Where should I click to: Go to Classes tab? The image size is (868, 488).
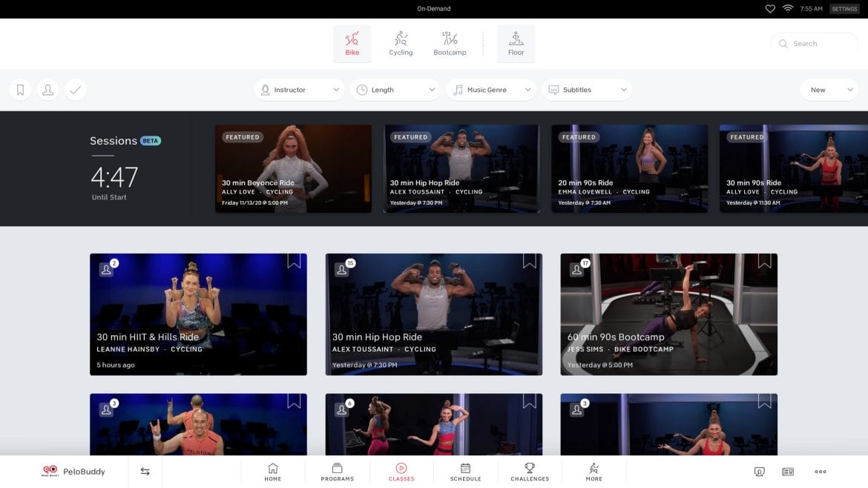pos(401,472)
